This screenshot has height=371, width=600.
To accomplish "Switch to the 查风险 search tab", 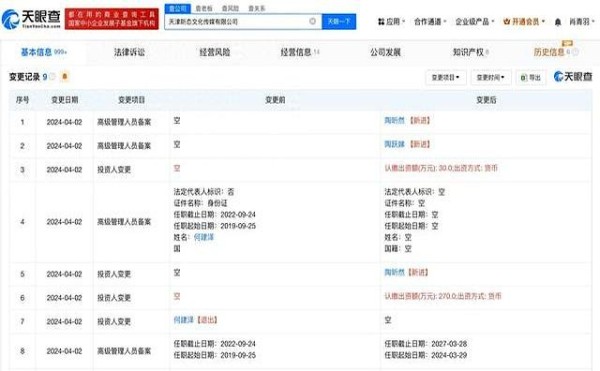I will coord(230,8).
